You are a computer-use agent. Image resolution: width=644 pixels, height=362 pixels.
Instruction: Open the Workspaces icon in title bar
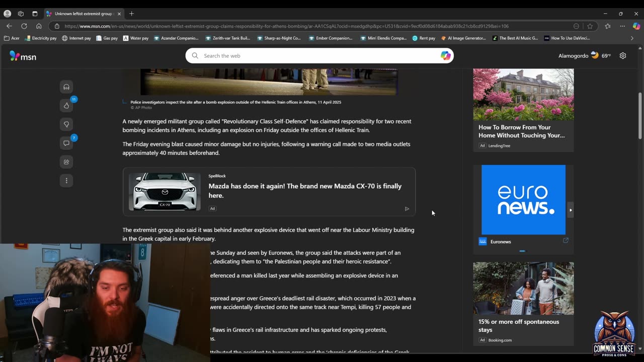pyautogui.click(x=21, y=14)
